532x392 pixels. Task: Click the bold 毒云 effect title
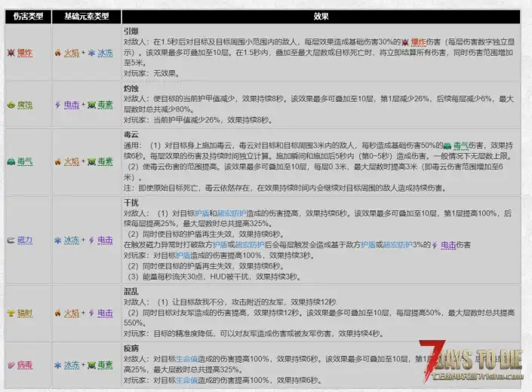(x=131, y=135)
